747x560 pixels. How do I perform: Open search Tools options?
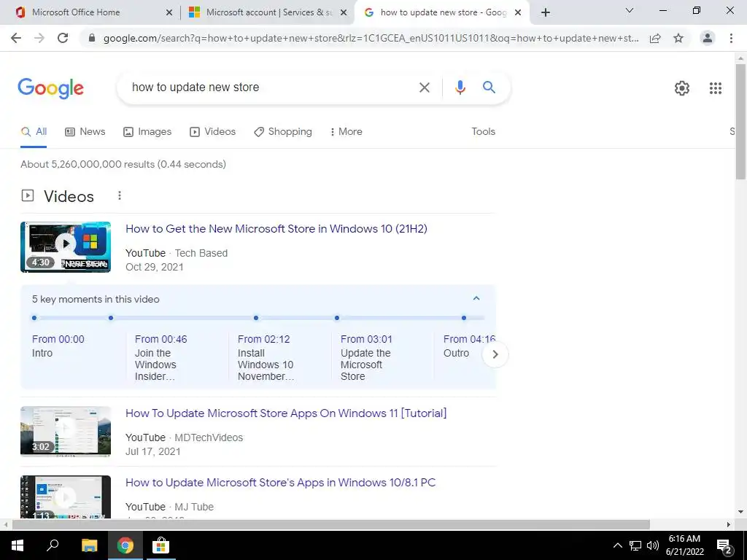[x=483, y=132]
